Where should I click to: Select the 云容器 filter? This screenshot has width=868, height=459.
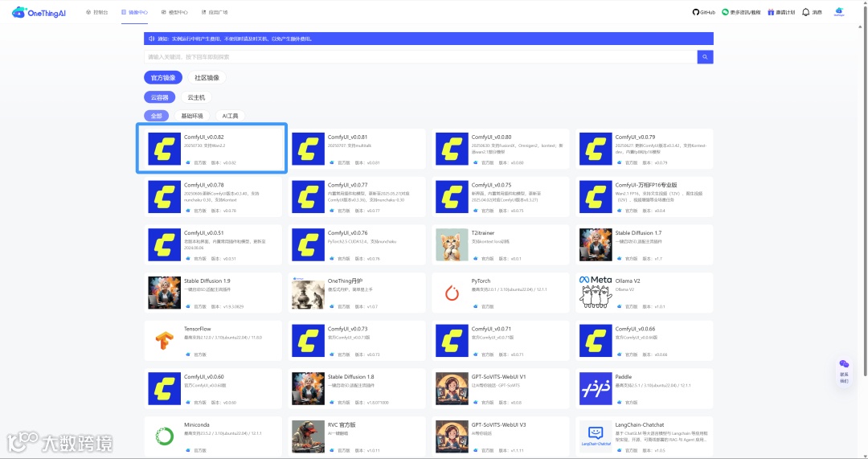tap(159, 97)
